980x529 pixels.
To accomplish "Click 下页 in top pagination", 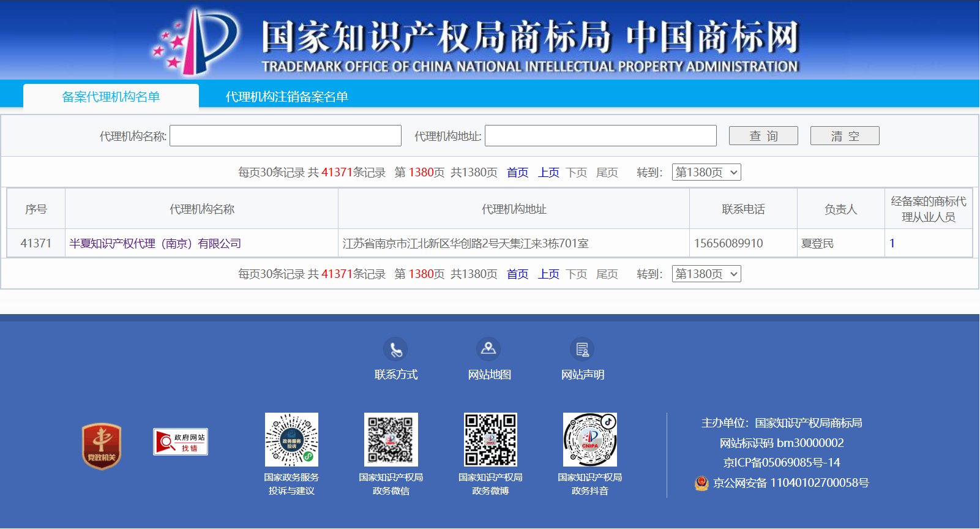I will tap(577, 173).
